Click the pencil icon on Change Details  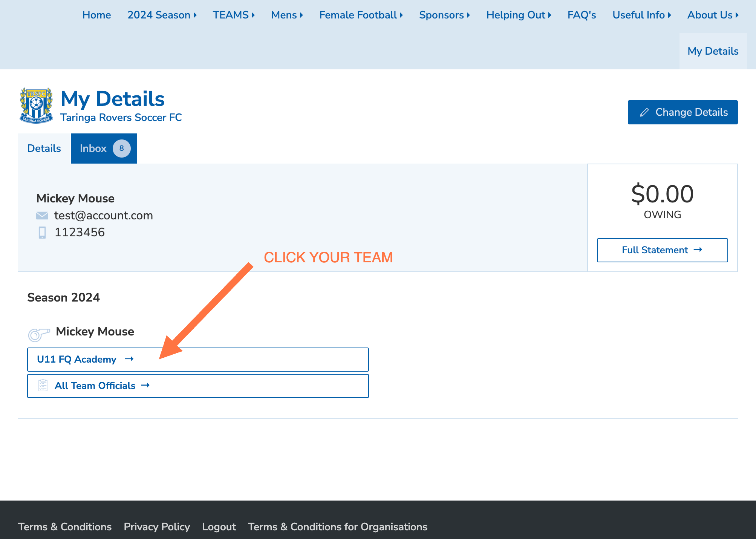point(644,112)
